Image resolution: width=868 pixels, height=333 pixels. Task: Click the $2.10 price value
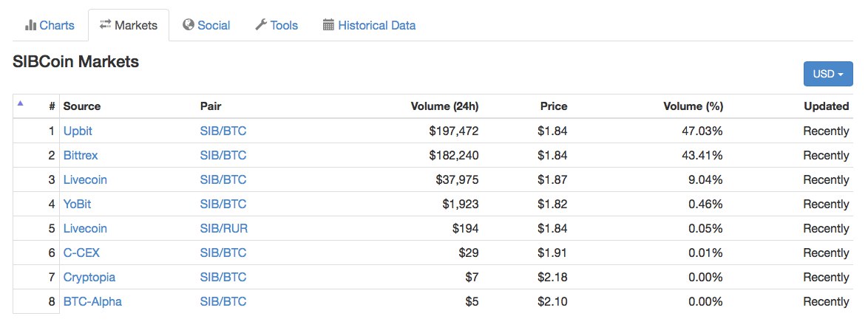(x=552, y=301)
